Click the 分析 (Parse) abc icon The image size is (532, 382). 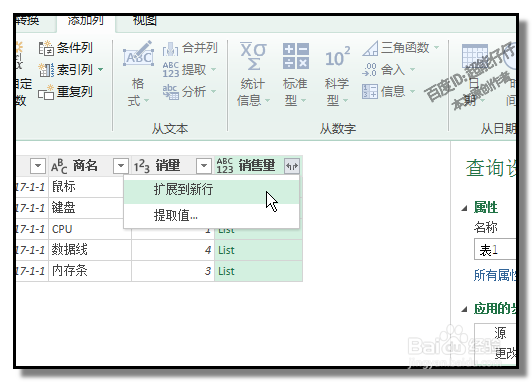[171, 92]
